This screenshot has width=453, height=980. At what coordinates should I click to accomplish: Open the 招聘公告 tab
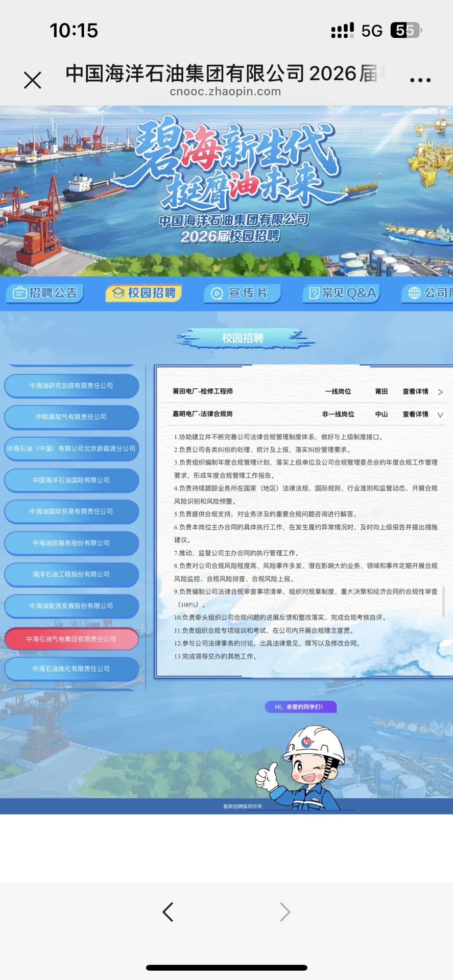(x=45, y=293)
